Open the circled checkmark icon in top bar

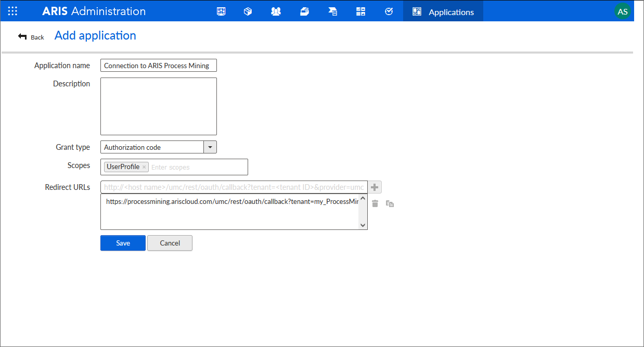click(x=389, y=11)
